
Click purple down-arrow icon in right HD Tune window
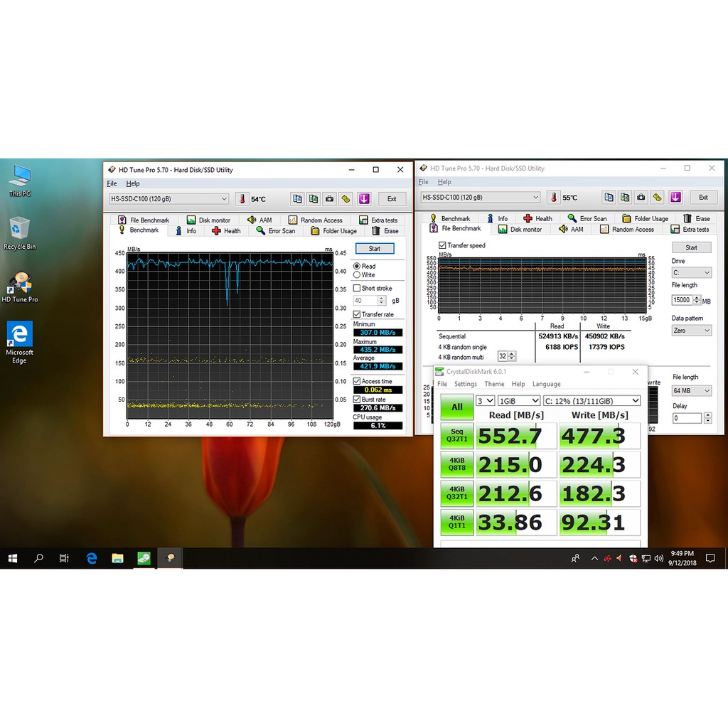click(x=675, y=198)
